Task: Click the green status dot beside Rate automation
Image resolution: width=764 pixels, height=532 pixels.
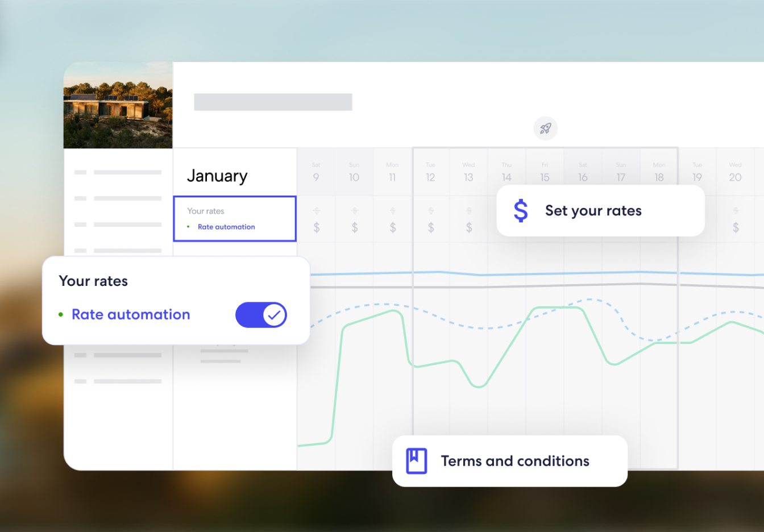Action: pos(60,315)
